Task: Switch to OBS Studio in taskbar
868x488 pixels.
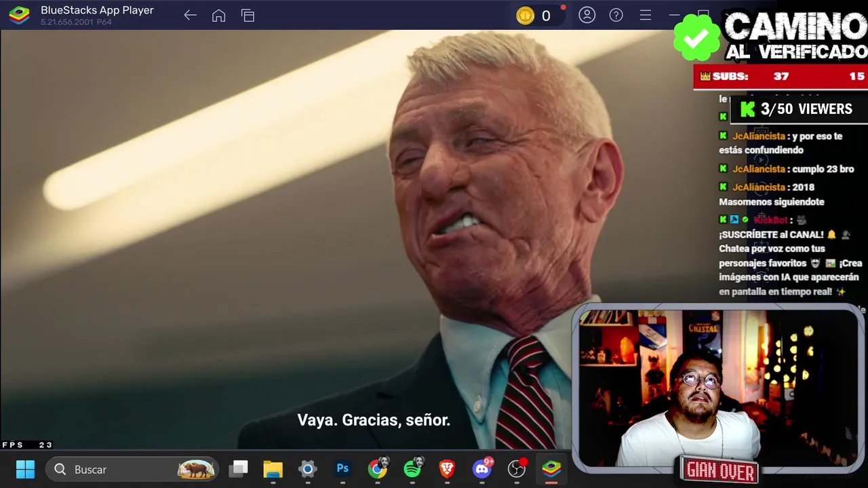Action: [517, 468]
